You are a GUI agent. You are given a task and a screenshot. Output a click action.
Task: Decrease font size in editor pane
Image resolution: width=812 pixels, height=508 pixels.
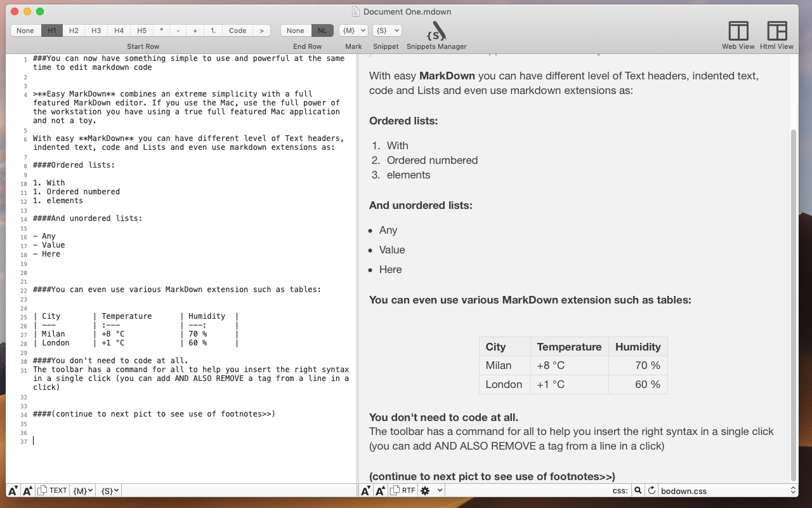click(13, 490)
